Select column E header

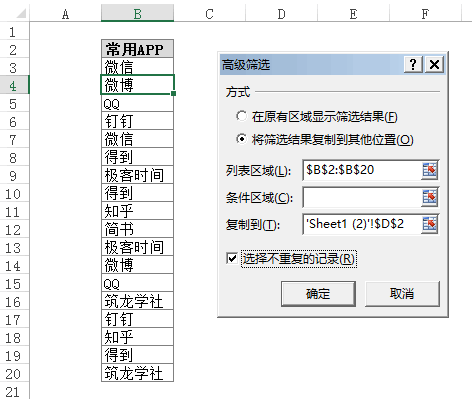tap(353, 14)
